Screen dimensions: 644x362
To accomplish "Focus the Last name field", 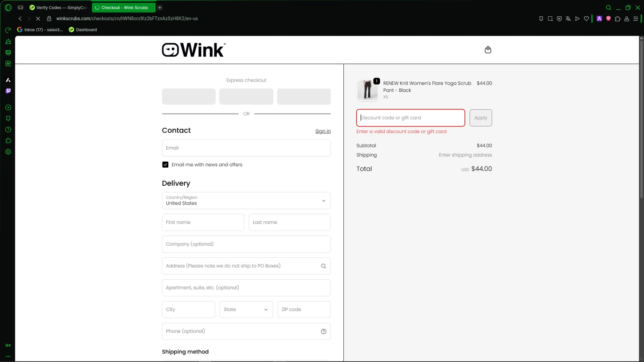I will click(290, 223).
